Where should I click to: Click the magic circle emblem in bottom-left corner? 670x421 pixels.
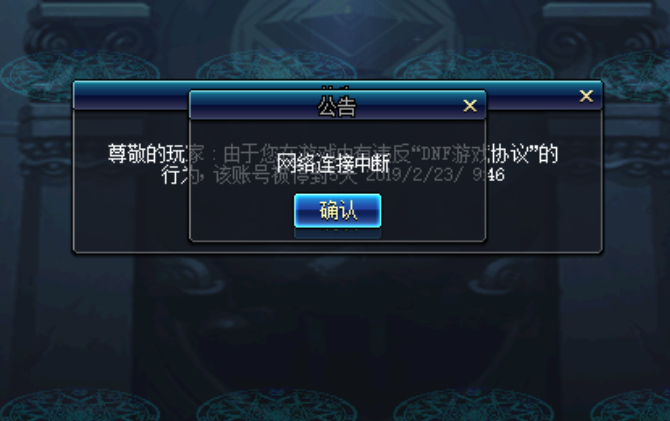[x=79, y=405]
